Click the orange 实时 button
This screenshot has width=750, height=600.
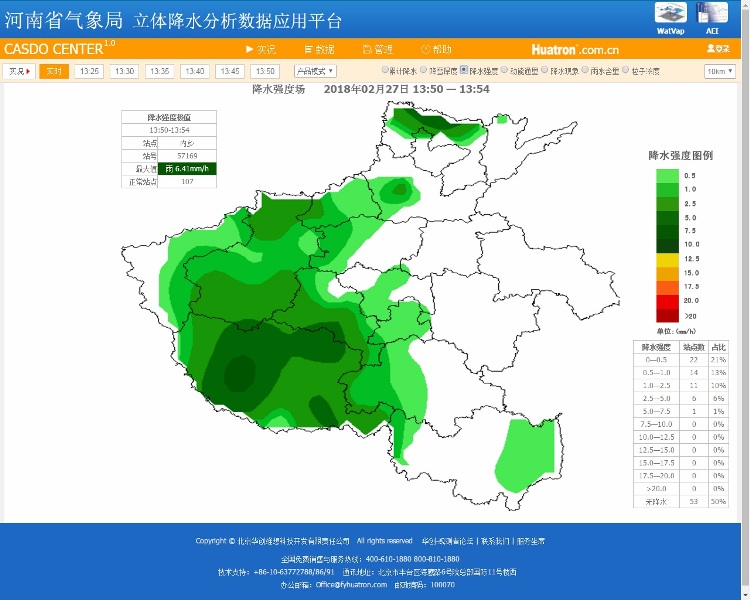(54, 71)
